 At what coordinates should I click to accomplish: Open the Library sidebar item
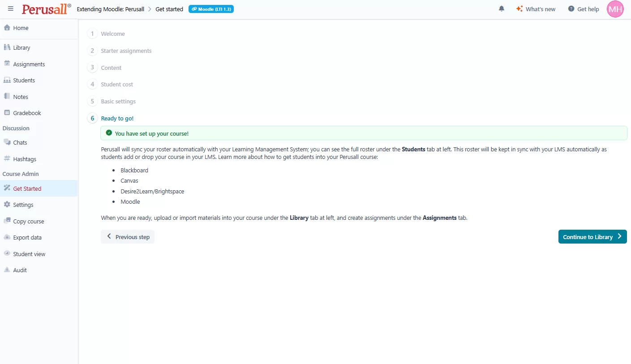coord(21,47)
